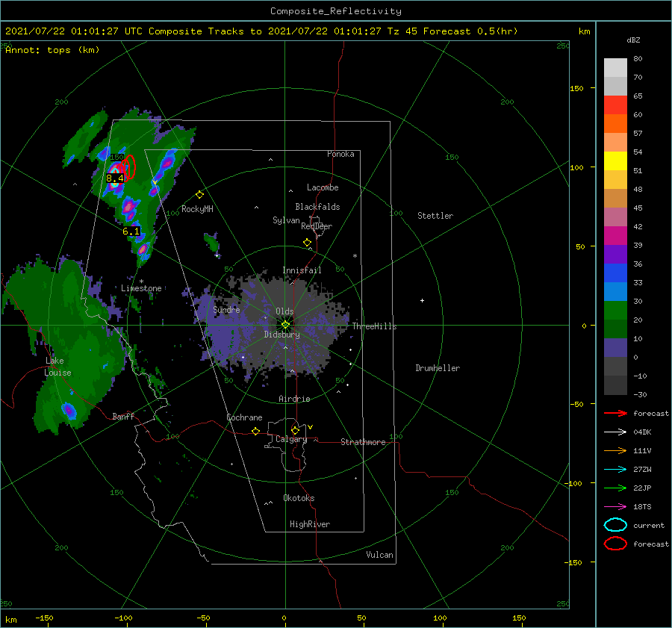Screen dimensions: 672x628
Task: Click the yellow diamond marker near Cochrane
Action: click(256, 431)
